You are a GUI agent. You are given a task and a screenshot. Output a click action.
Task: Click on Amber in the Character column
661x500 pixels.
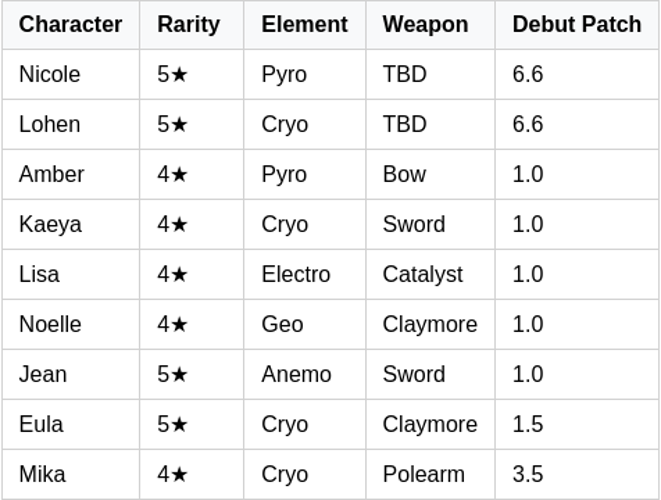point(52,175)
